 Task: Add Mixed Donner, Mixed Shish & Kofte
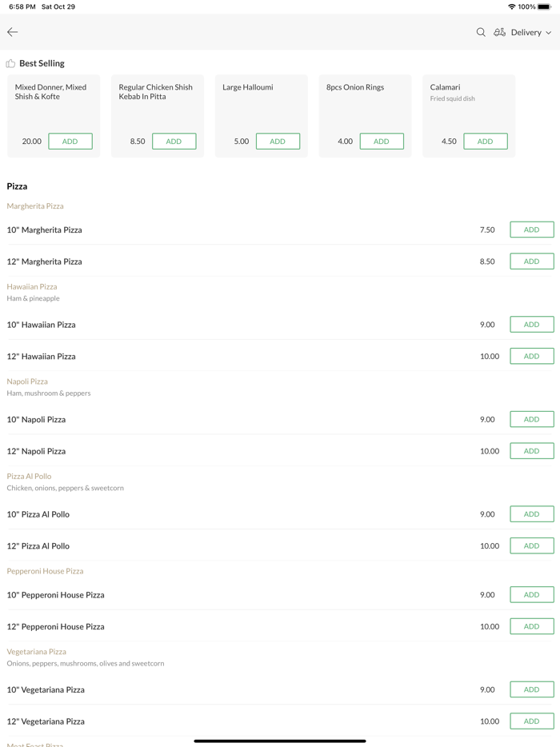click(x=70, y=142)
